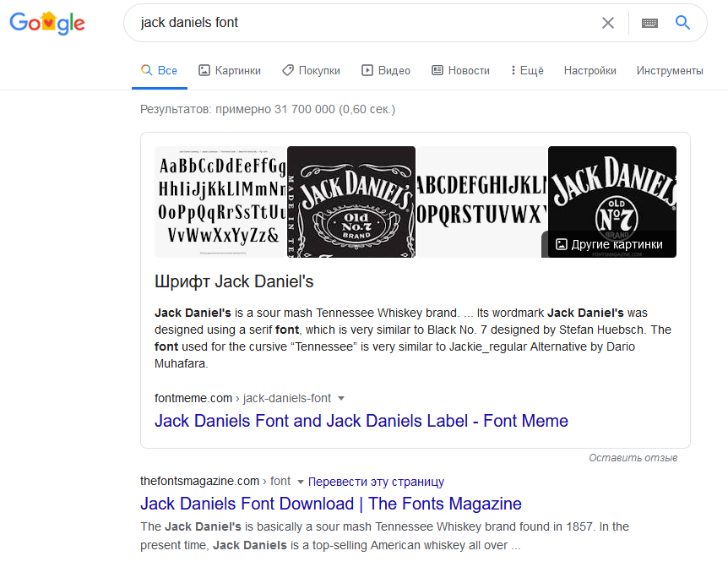Image resolution: width=728 pixels, height=567 pixels.
Task: Expand the fontme.com breadcrumb arrow
Action: pyautogui.click(x=340, y=398)
